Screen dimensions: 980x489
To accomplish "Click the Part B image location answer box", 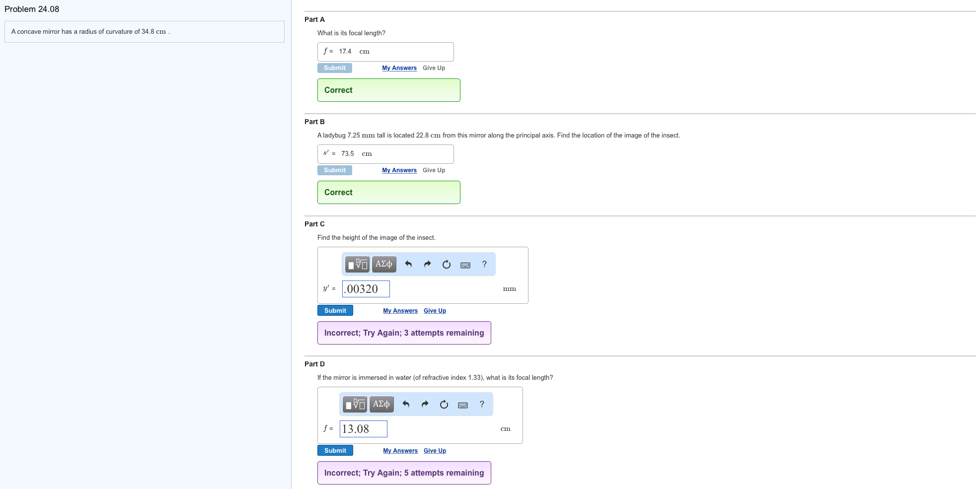I will pyautogui.click(x=385, y=154).
